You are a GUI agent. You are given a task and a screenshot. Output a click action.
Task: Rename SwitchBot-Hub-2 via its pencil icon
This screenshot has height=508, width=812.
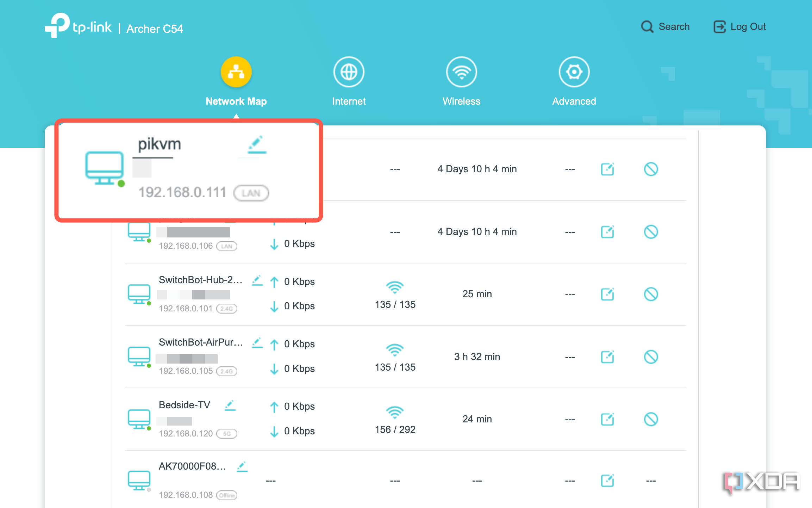click(257, 280)
